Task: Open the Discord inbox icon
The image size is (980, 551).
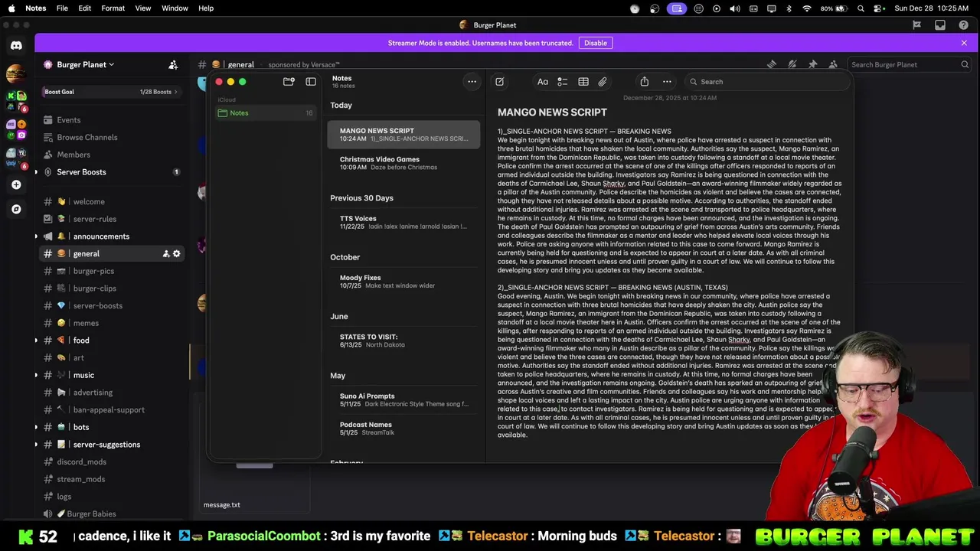Action: [940, 25]
